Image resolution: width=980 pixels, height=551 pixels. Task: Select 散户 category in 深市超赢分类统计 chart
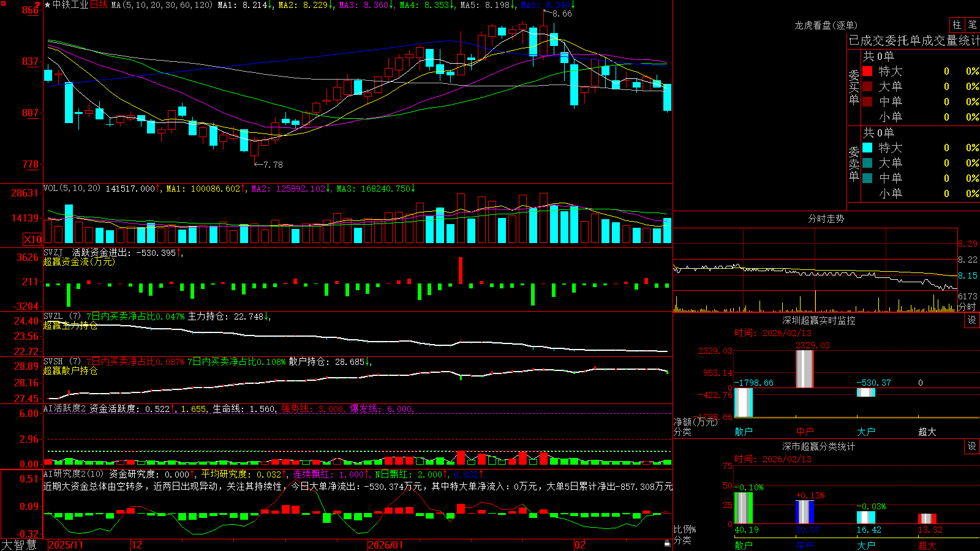(744, 545)
